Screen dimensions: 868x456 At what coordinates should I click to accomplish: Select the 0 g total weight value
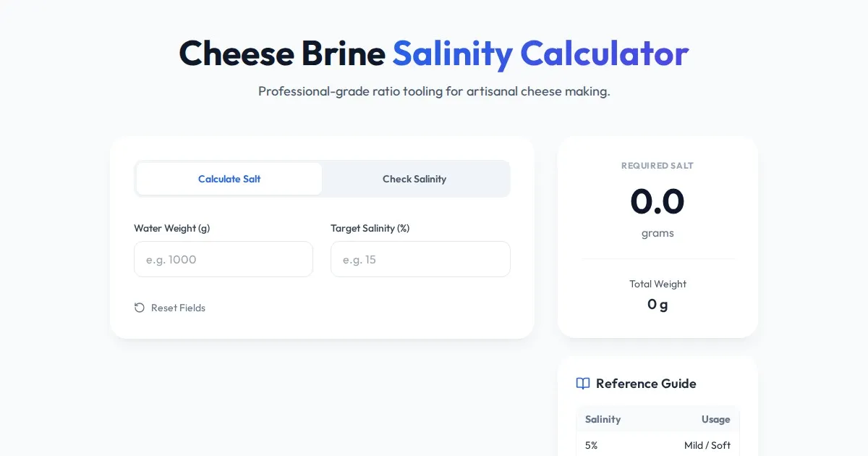pos(658,304)
